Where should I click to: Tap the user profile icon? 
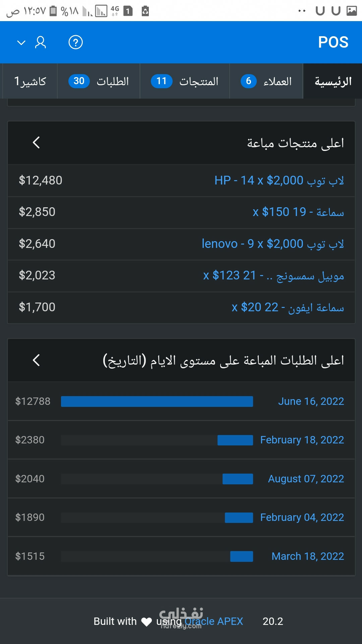tap(41, 43)
